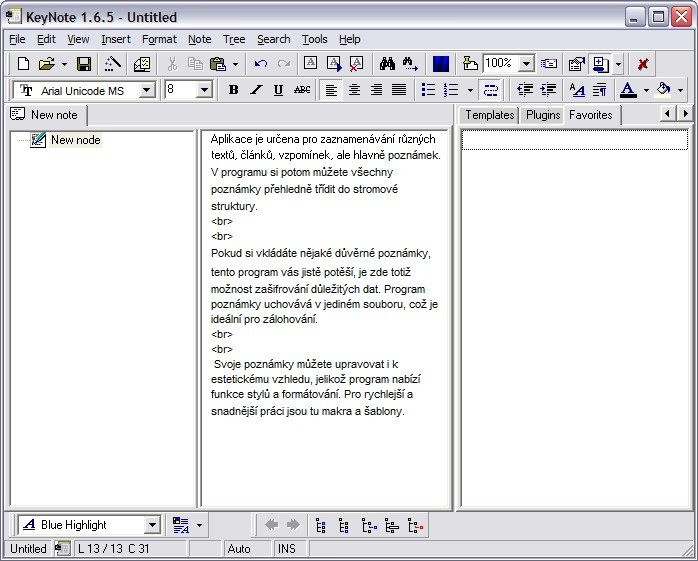The width and height of the screenshot is (698, 561).
Task: Expand the paste options arrow
Action: click(x=235, y=65)
